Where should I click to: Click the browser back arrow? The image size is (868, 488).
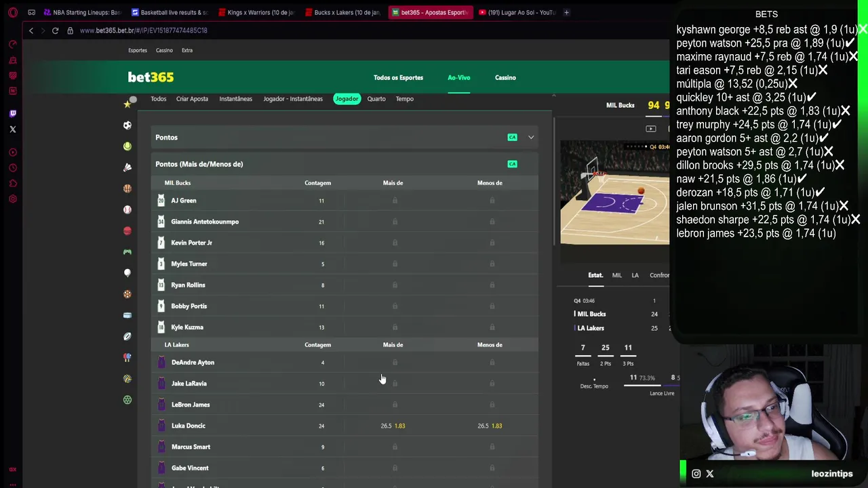31,30
